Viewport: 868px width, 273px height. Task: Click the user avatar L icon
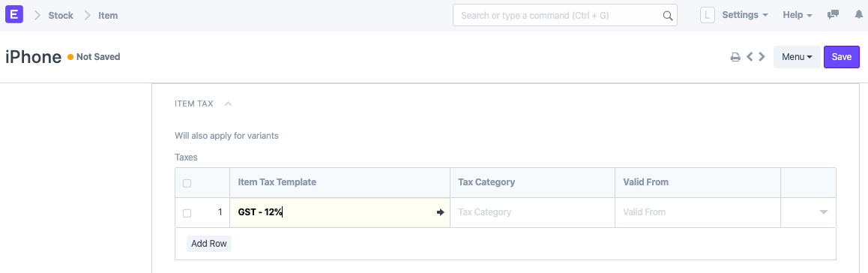(708, 15)
